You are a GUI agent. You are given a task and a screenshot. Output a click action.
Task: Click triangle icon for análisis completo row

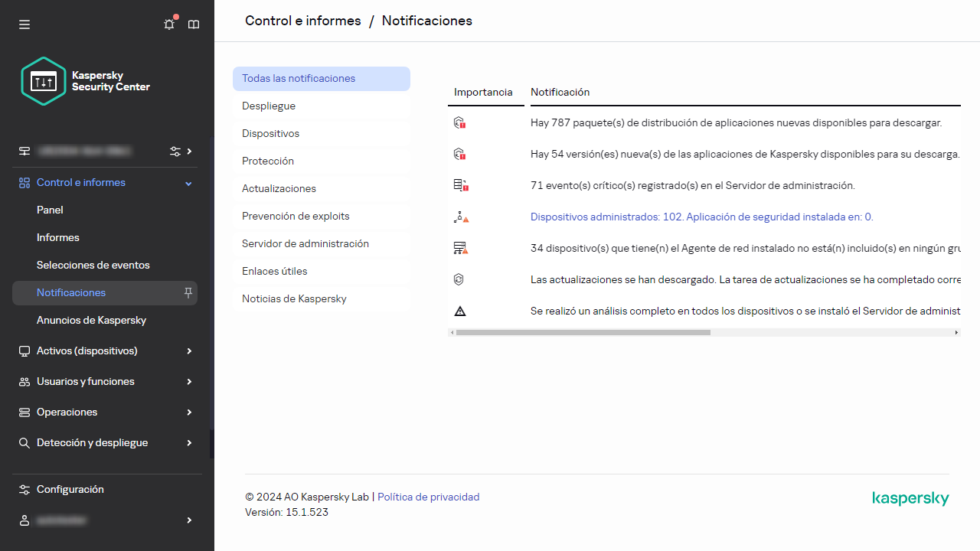459,311
